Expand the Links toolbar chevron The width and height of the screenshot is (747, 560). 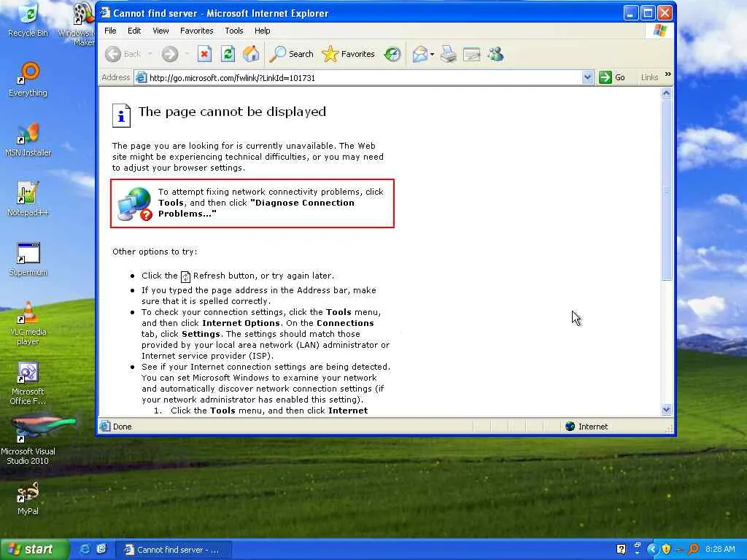click(668, 74)
